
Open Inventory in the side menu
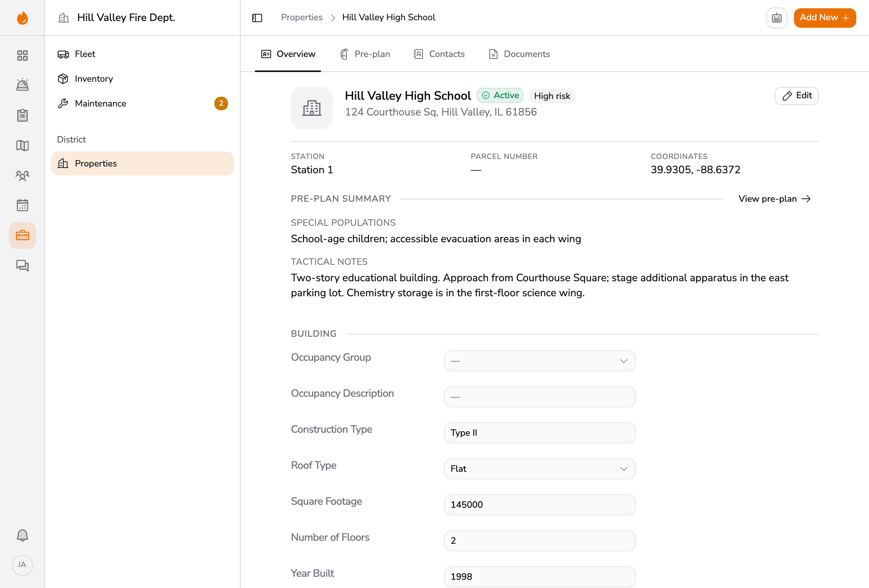(142, 79)
